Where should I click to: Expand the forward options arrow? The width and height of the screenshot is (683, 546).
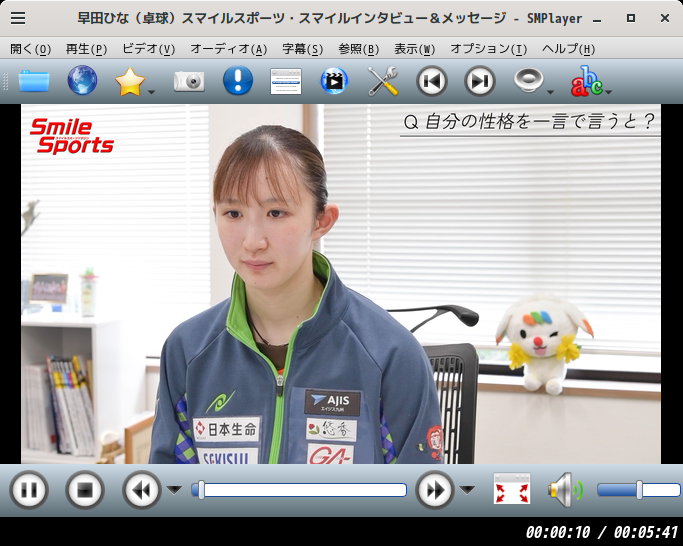coord(467,490)
